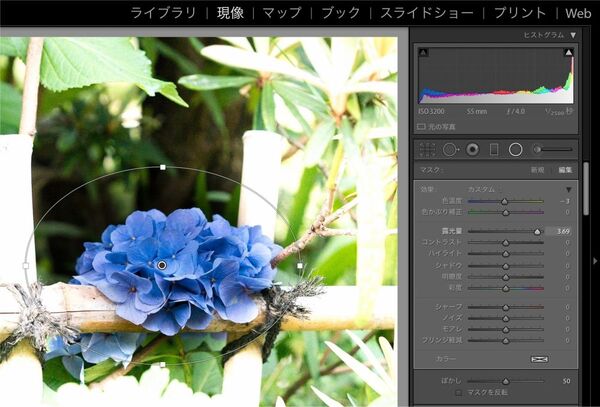Screen dimensions: 600x407
Task: Select the Adjustment Brush tool
Action: coord(553,150)
